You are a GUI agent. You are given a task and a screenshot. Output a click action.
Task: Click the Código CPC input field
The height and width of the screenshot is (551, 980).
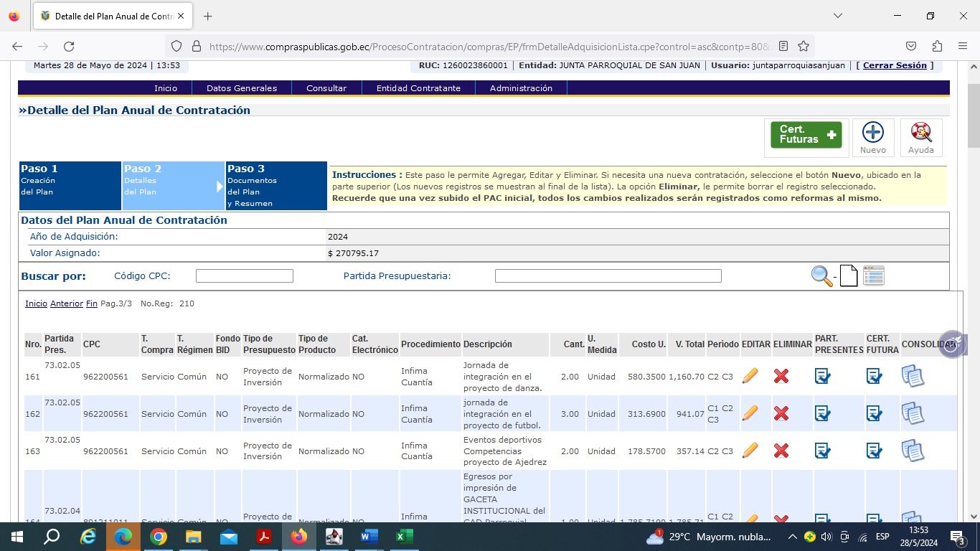coord(244,276)
